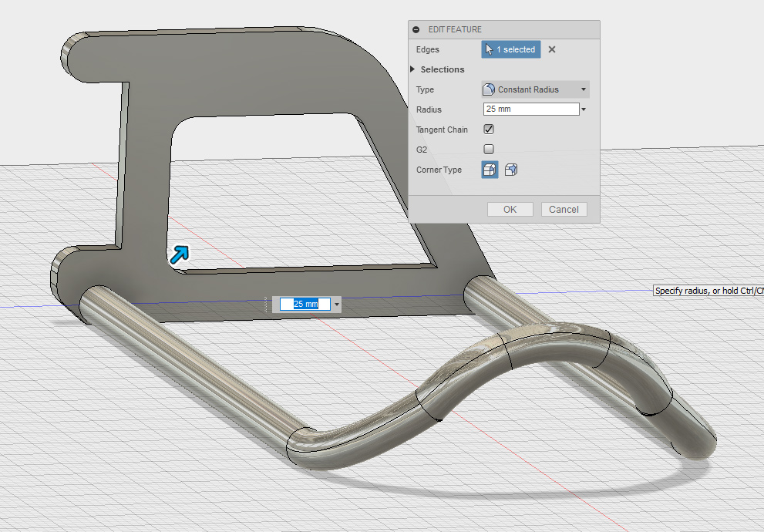Screen dimensions: 764x532
Task: Clear the edge selection with the X
Action: point(551,49)
